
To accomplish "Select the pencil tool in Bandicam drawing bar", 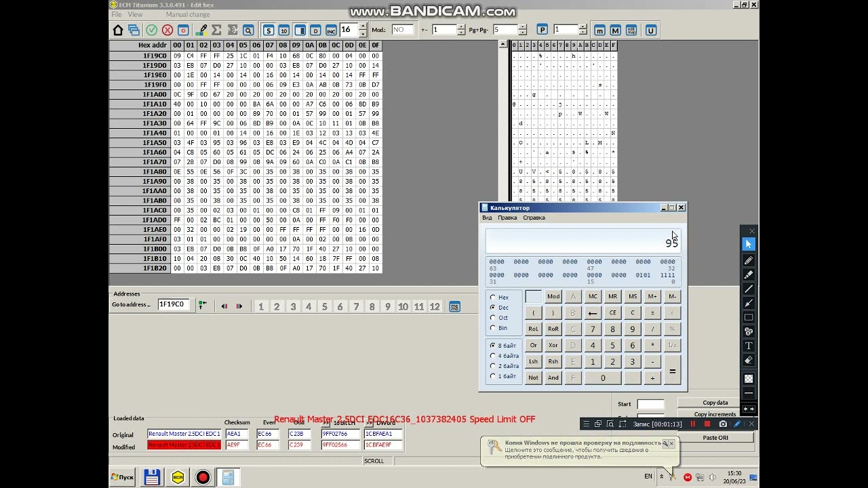I will 749,260.
